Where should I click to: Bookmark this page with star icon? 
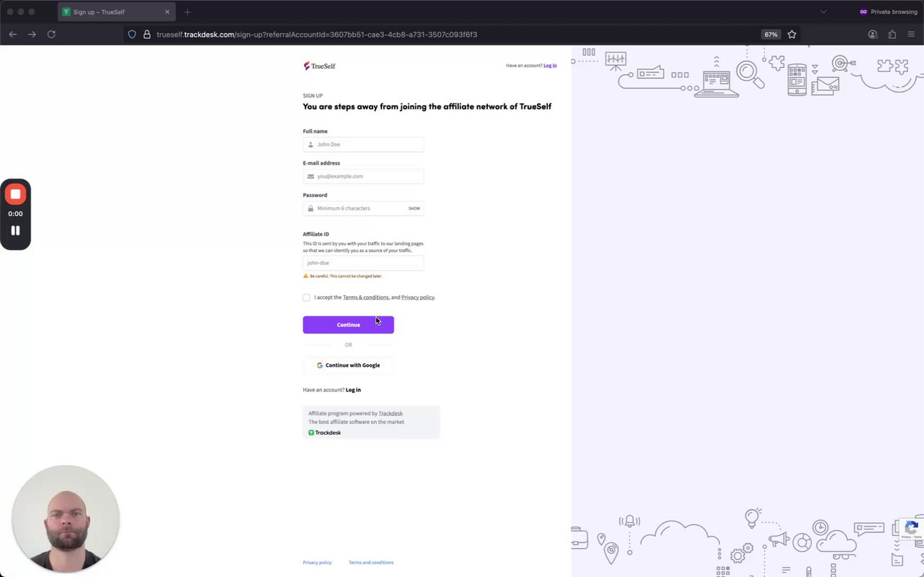[x=792, y=34]
